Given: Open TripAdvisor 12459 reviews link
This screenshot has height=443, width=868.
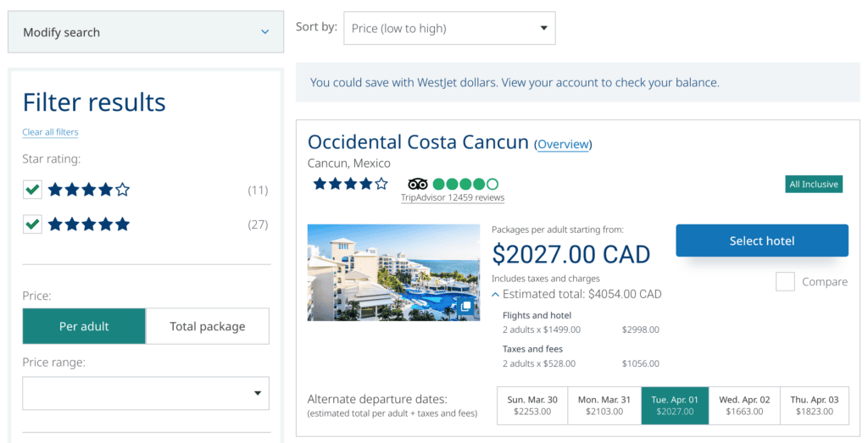Looking at the screenshot, I should [453, 198].
